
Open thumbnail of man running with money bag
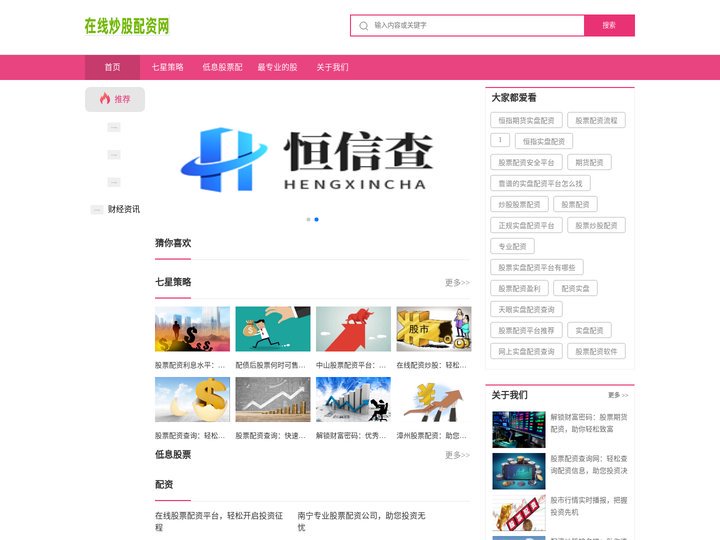(x=273, y=329)
